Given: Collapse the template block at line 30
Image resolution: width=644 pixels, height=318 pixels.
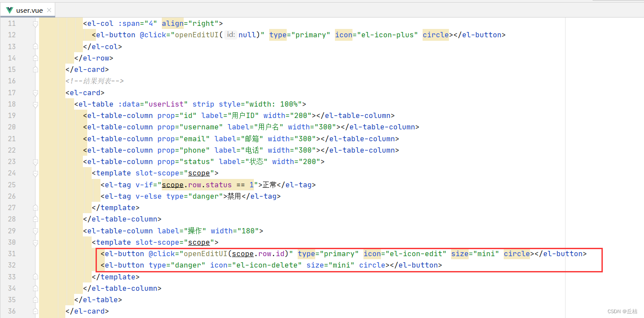Looking at the screenshot, I should click(x=36, y=242).
